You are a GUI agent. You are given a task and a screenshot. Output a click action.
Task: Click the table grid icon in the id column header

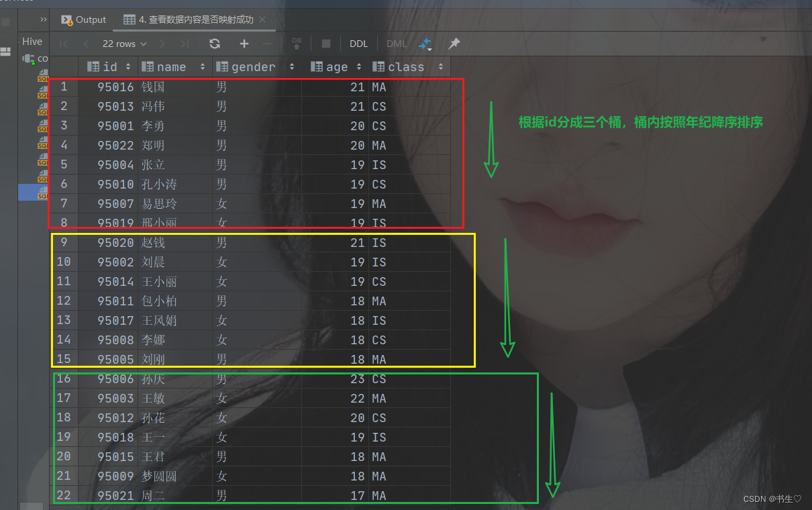[x=93, y=66]
